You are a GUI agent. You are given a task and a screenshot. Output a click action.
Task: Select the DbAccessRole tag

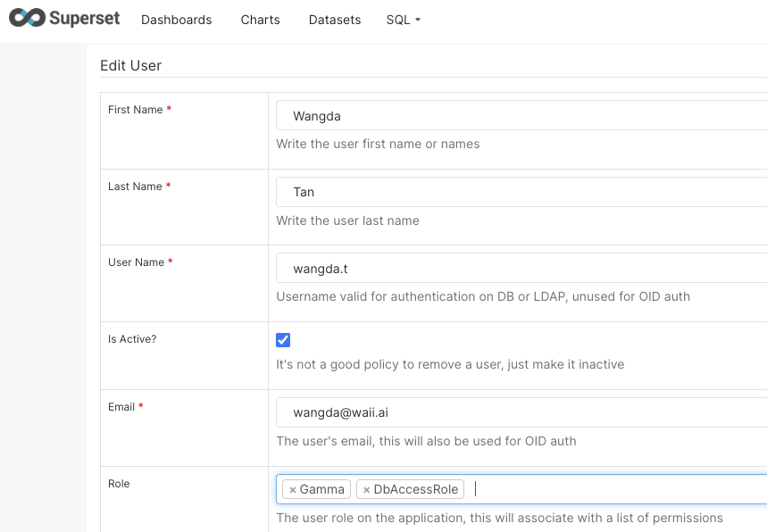(415, 489)
